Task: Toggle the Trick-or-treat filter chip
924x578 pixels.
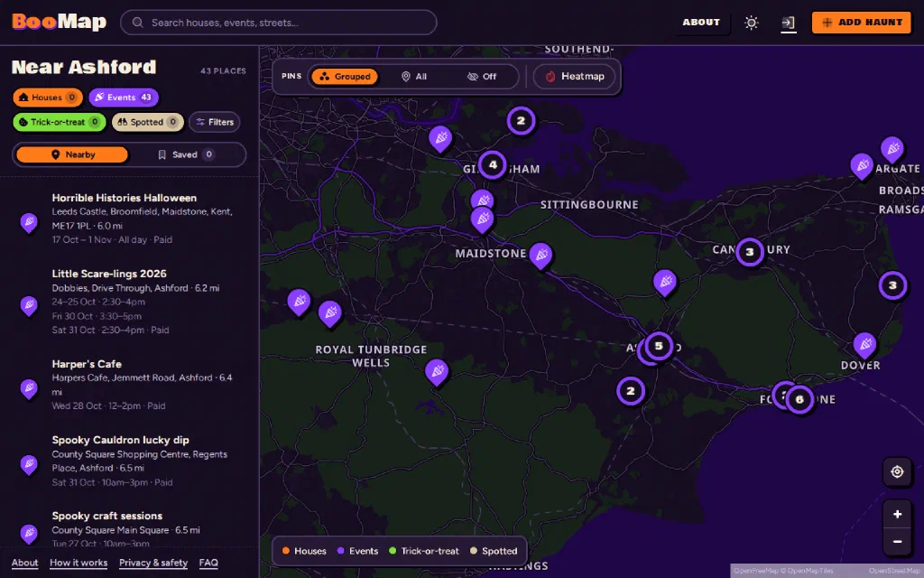Action: (x=59, y=122)
